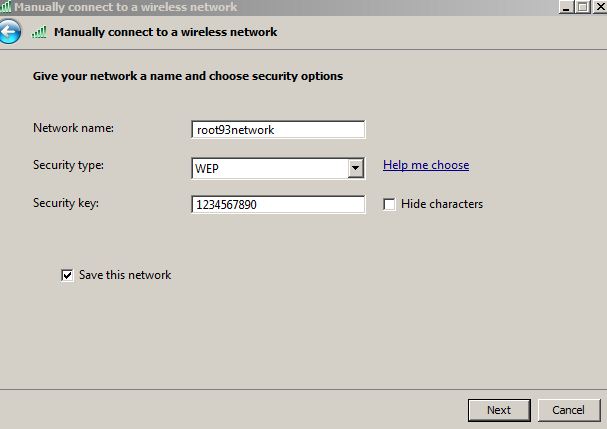The height and width of the screenshot is (429, 607).
Task: Close the wizard with the X button
Action: tap(599, 6)
